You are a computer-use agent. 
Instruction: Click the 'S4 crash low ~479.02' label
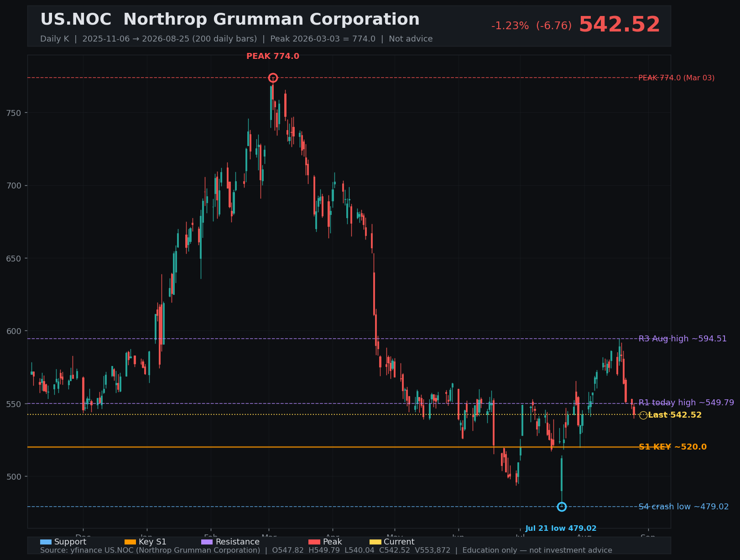tap(683, 507)
